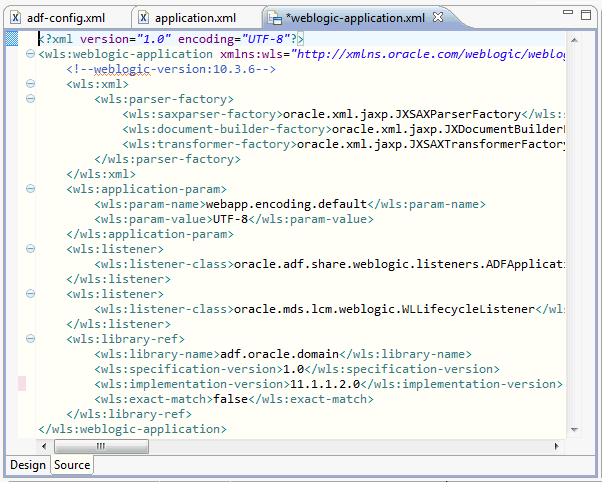The image size is (602, 482).
Task: Click the closing wls:application-param tag
Action: [150, 234]
